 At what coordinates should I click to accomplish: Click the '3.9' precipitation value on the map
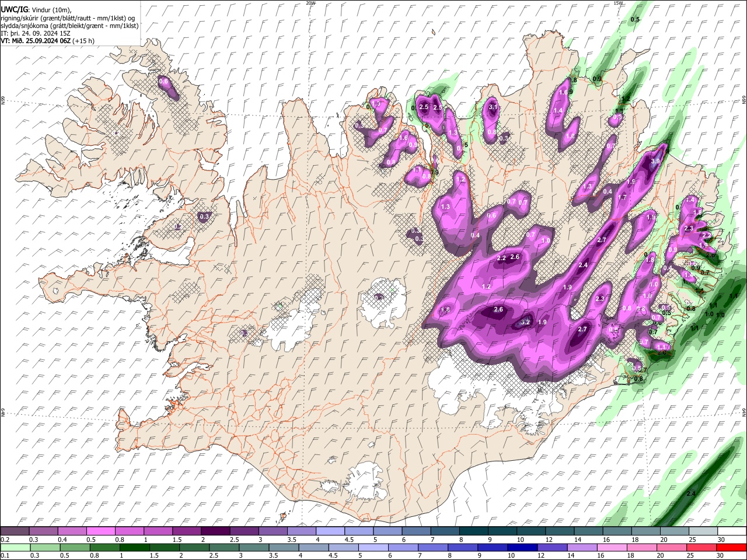655,162
